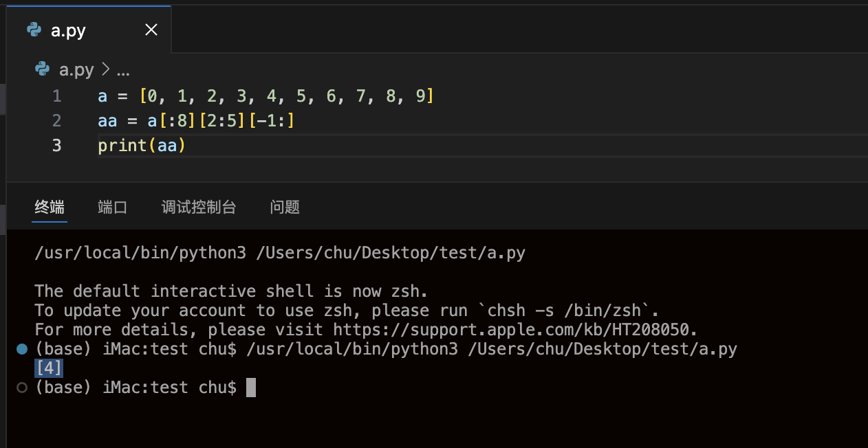The image size is (868, 448).
Task: Click line number 1 in the gutter
Action: [57, 96]
